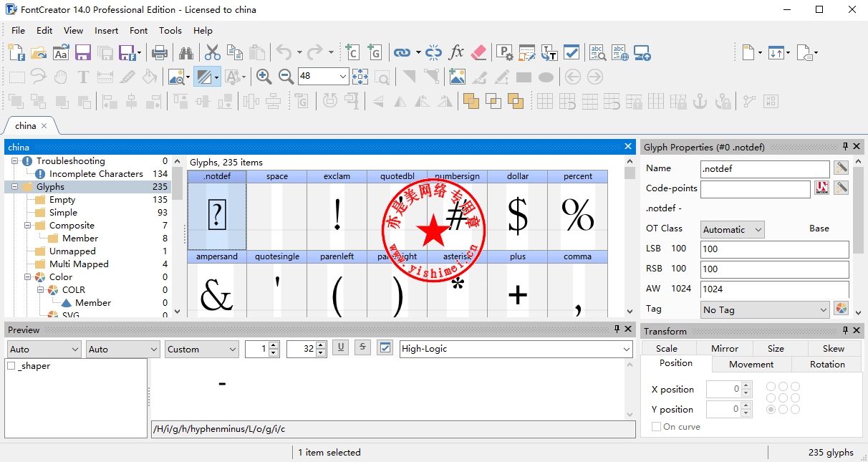The width and height of the screenshot is (868, 462).
Task: Select the middle-center transform origin radio
Action: pyautogui.click(x=783, y=398)
